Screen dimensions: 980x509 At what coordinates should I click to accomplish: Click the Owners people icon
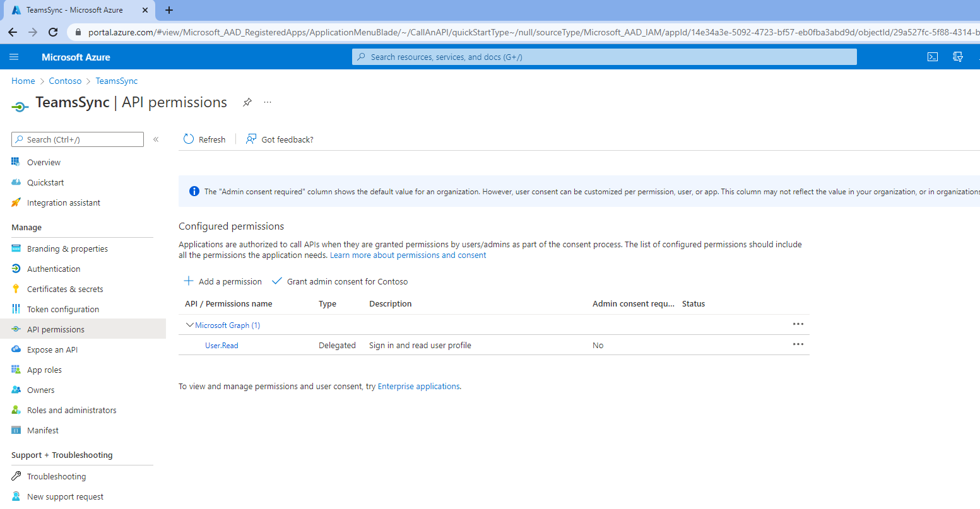click(16, 390)
